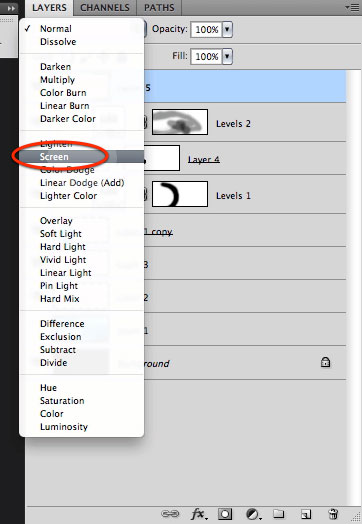Collapse panel with double-arrow icon
The height and width of the screenshot is (524, 362).
coord(11,8)
